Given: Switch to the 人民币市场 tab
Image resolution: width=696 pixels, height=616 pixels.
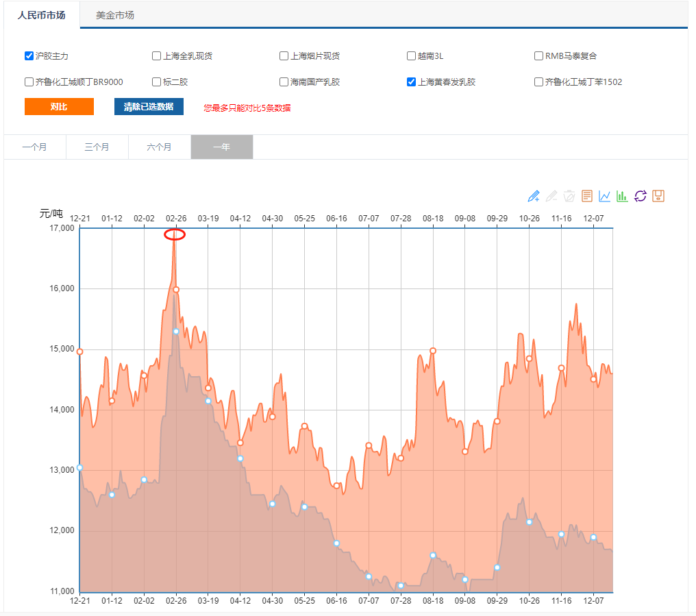Looking at the screenshot, I should [42, 15].
